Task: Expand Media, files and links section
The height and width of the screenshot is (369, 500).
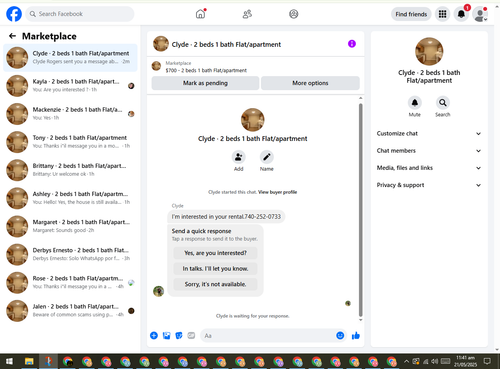Action: point(429,168)
